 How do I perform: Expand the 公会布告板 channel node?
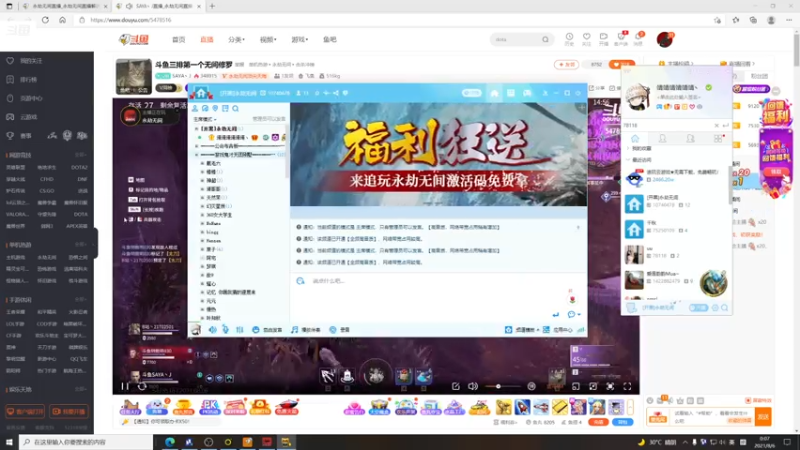(197, 146)
